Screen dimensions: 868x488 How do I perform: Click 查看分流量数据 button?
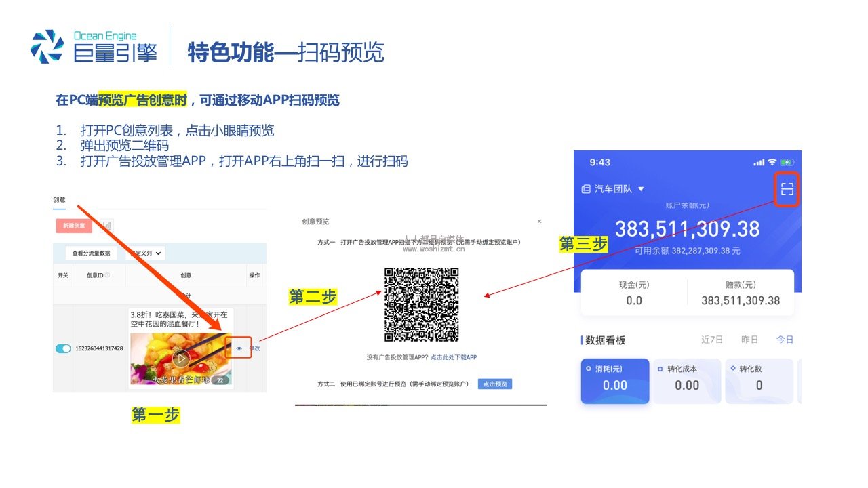tap(91, 253)
